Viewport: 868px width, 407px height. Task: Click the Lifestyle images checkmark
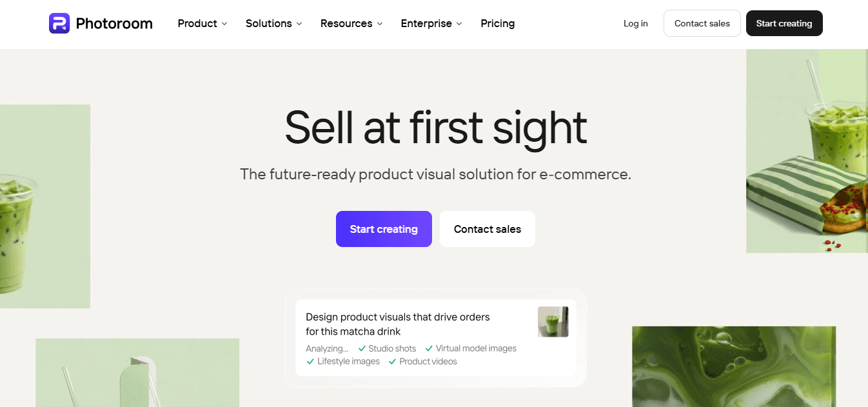(311, 361)
